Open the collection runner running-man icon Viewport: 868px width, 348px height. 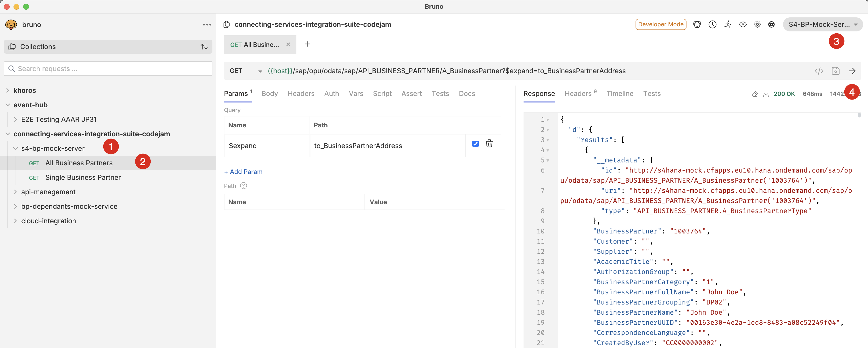[x=728, y=24]
